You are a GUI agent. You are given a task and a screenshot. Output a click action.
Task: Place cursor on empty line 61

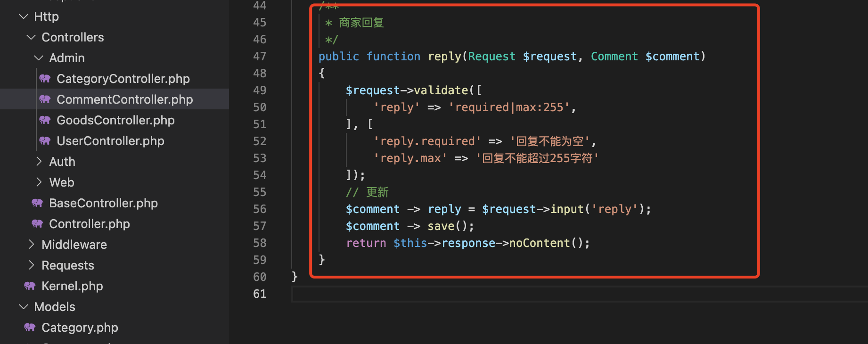tap(580, 295)
